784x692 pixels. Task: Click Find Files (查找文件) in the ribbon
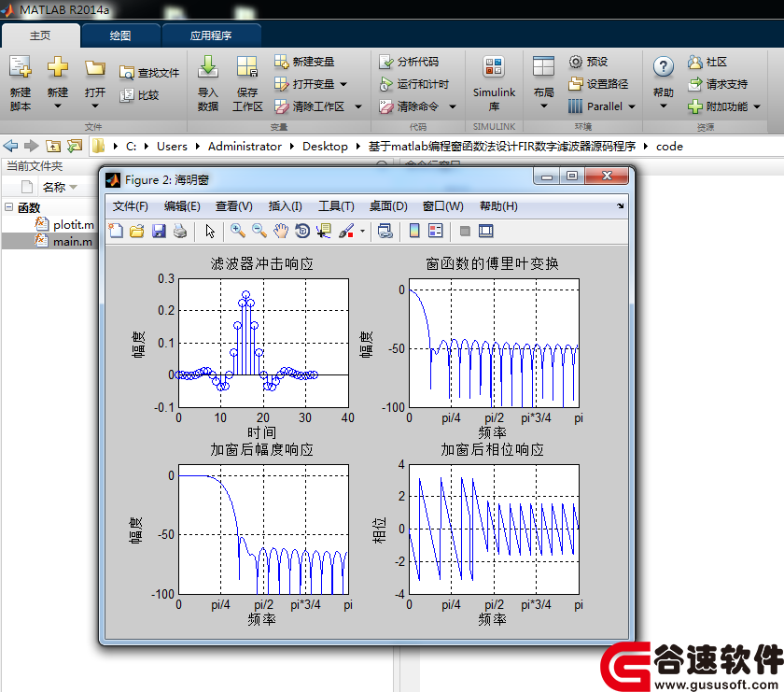149,73
